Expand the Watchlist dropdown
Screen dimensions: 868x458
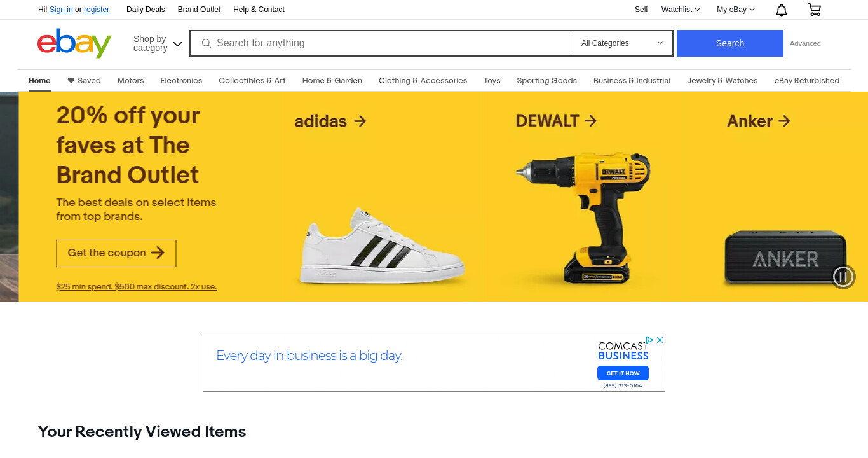coord(681,10)
